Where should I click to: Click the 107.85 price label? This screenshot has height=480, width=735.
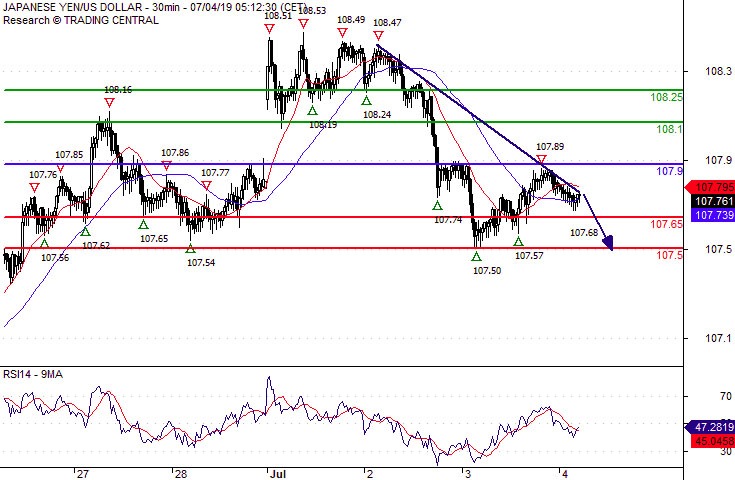69,155
